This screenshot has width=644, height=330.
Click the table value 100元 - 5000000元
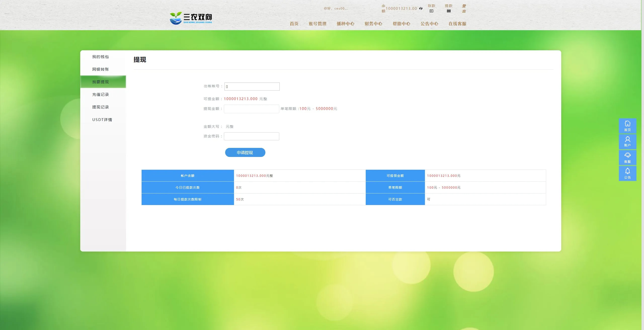[444, 187]
